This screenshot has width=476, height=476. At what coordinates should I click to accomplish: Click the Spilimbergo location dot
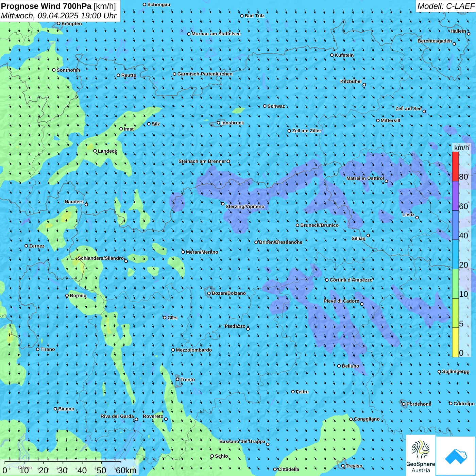pos(439,372)
